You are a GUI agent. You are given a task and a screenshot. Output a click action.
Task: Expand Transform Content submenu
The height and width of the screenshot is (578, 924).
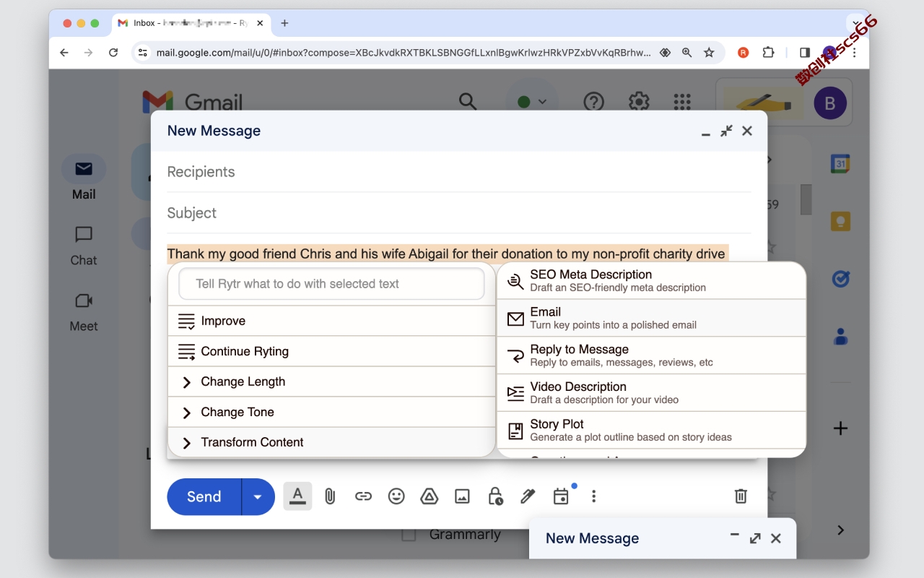pos(331,442)
